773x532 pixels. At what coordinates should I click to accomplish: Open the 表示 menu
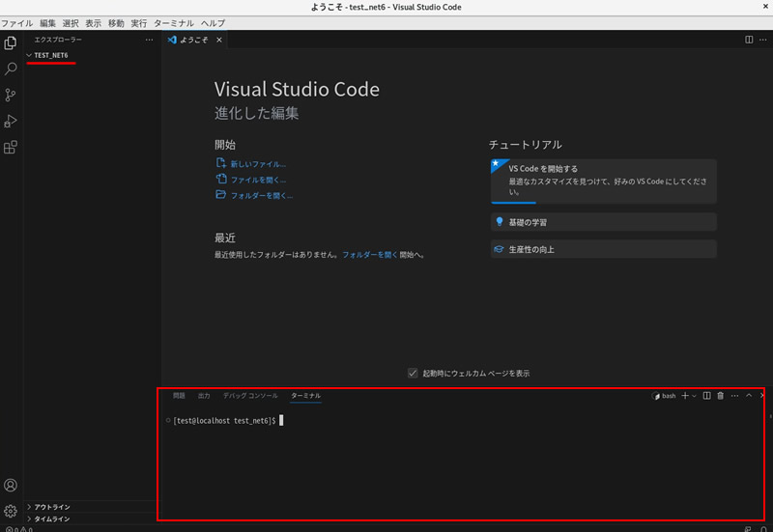click(x=93, y=23)
